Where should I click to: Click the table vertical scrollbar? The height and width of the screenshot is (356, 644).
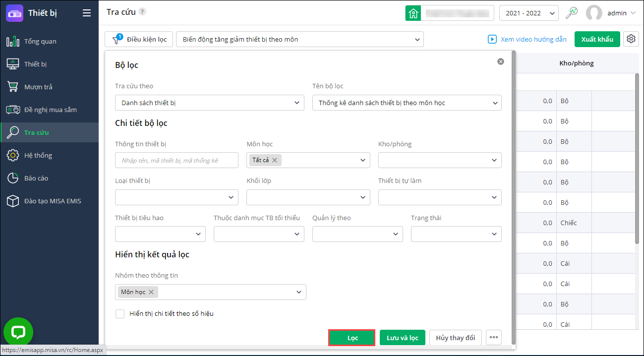[x=638, y=159]
